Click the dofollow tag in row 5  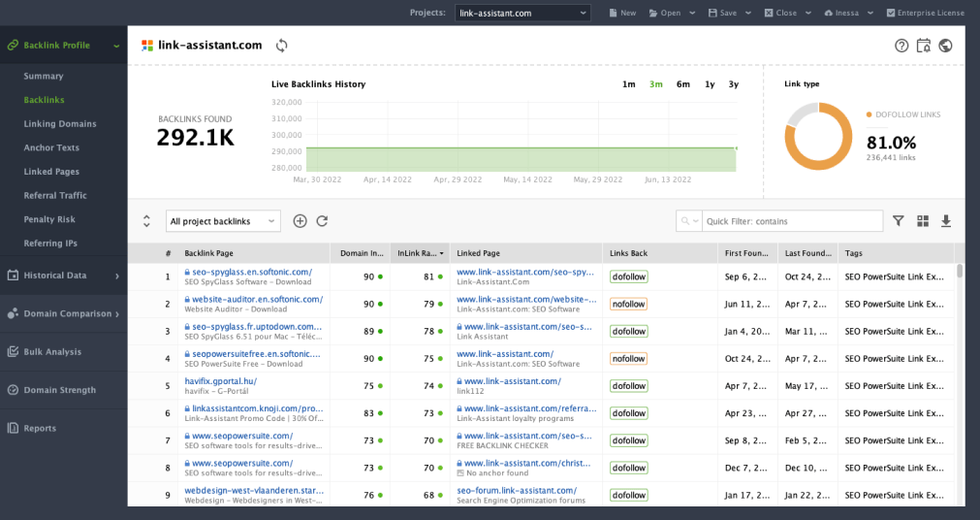(629, 386)
